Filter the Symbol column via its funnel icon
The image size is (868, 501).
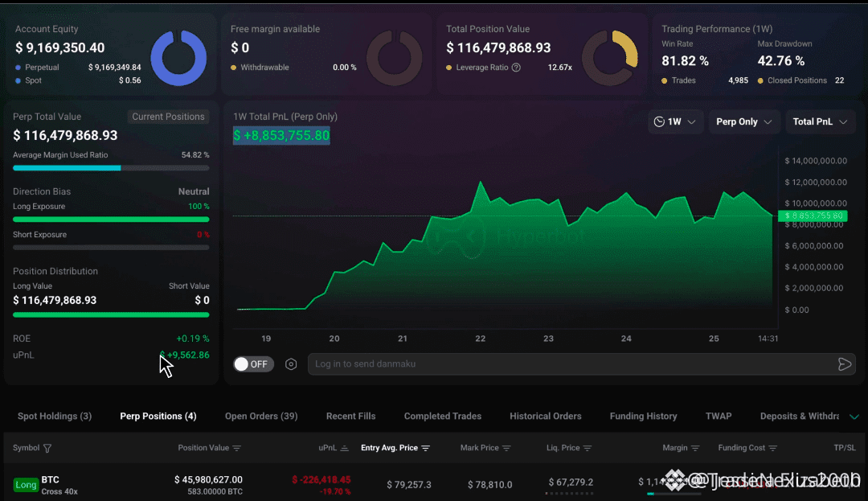(x=47, y=448)
